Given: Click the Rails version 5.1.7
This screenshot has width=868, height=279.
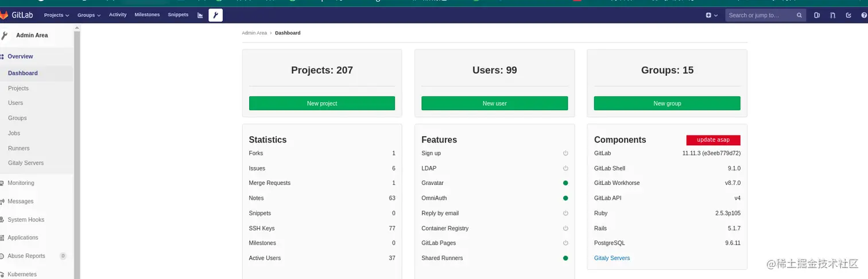Looking at the screenshot, I should tap(734, 228).
